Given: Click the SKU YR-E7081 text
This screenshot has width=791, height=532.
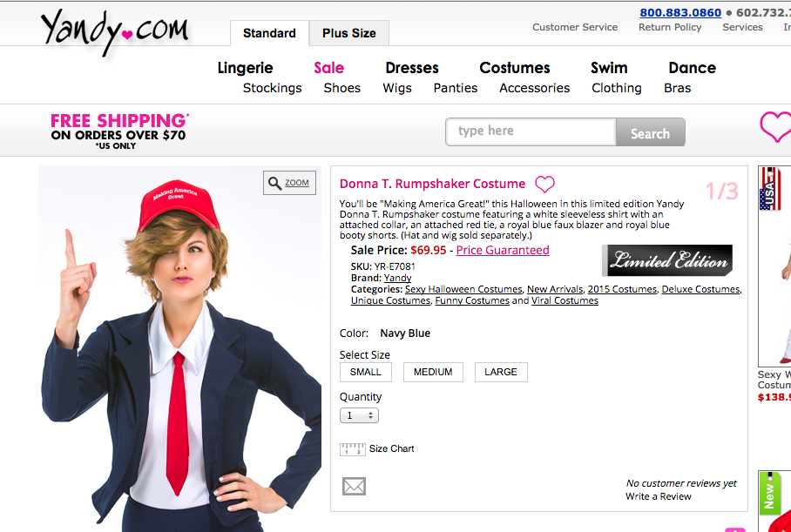Looking at the screenshot, I should pos(383,266).
